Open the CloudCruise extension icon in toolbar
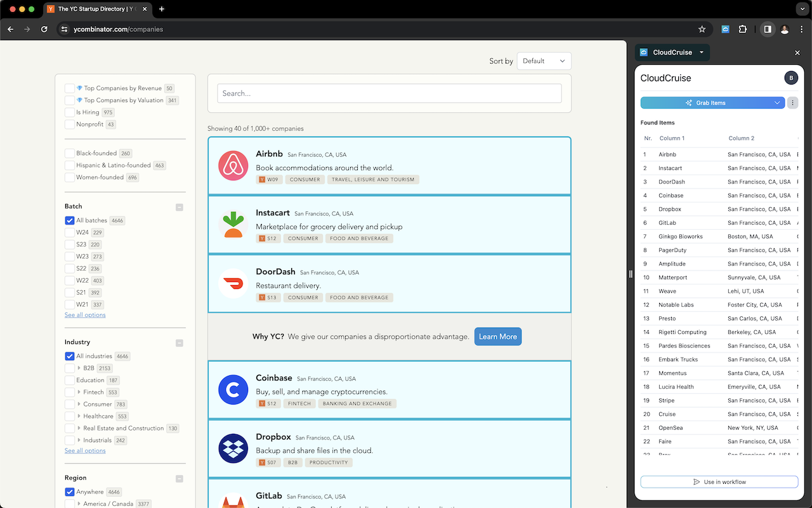The image size is (812, 508). [x=725, y=29]
